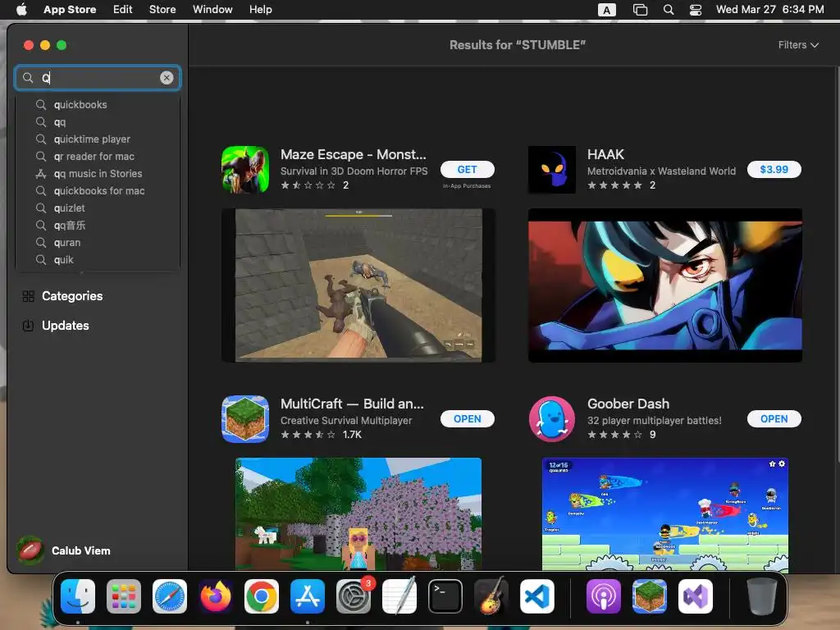The width and height of the screenshot is (840, 630).
Task: Open the Maze Escape title link
Action: (x=354, y=154)
